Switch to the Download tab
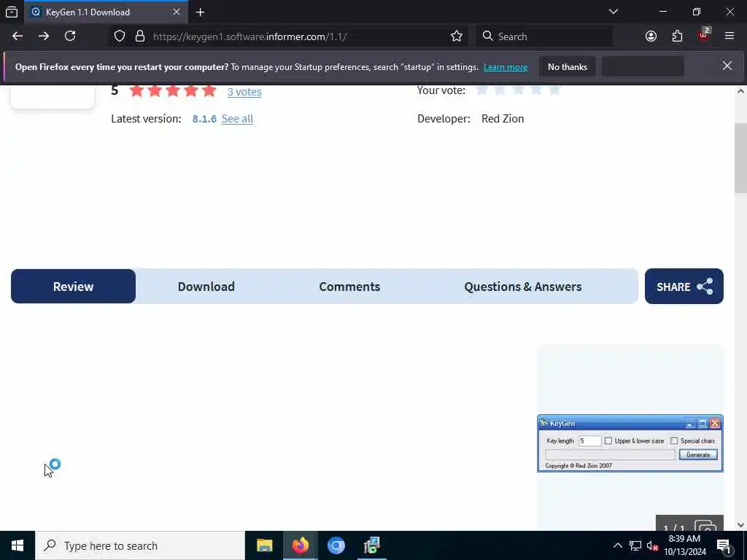The height and width of the screenshot is (560, 747). click(x=206, y=286)
